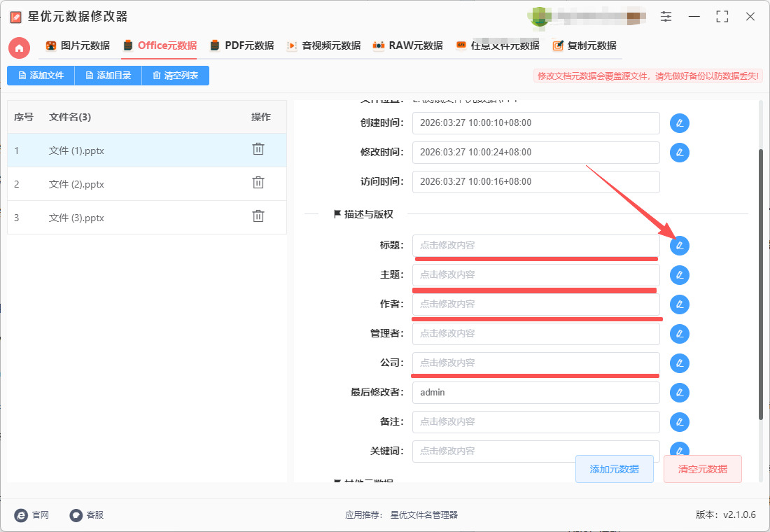This screenshot has height=532, width=770.
Task: Open the 音视频元数据 tab
Action: 323,45
